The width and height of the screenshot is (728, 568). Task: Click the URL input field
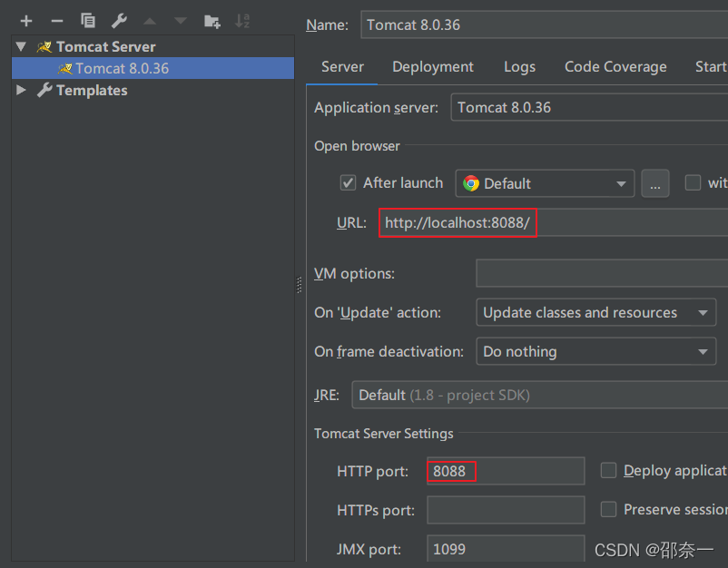pyautogui.click(x=554, y=222)
